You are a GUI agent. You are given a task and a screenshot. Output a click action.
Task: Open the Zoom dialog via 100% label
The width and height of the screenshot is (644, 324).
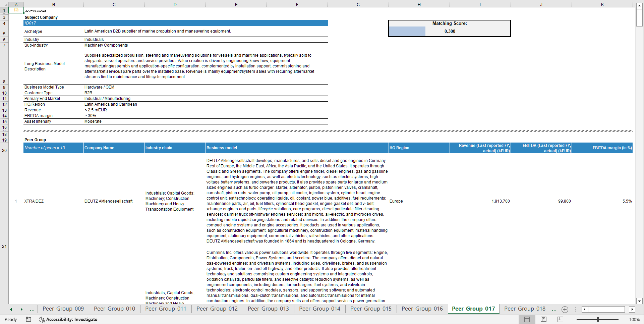point(634,319)
